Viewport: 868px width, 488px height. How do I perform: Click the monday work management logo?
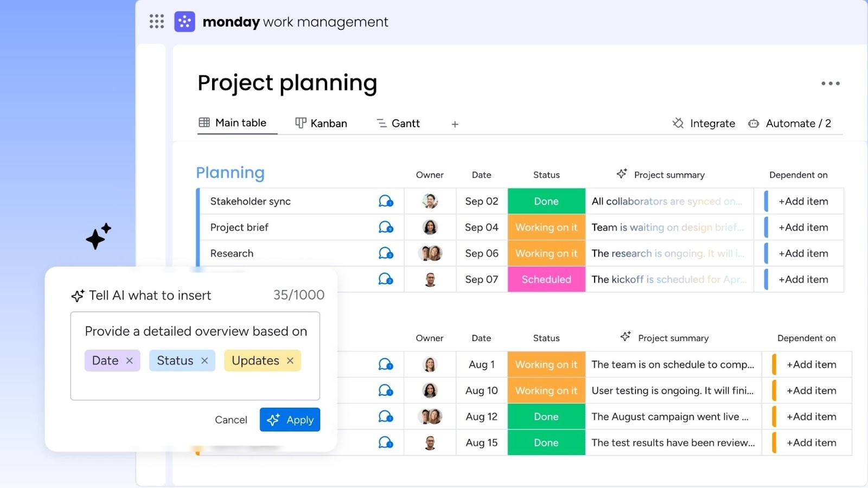(184, 21)
